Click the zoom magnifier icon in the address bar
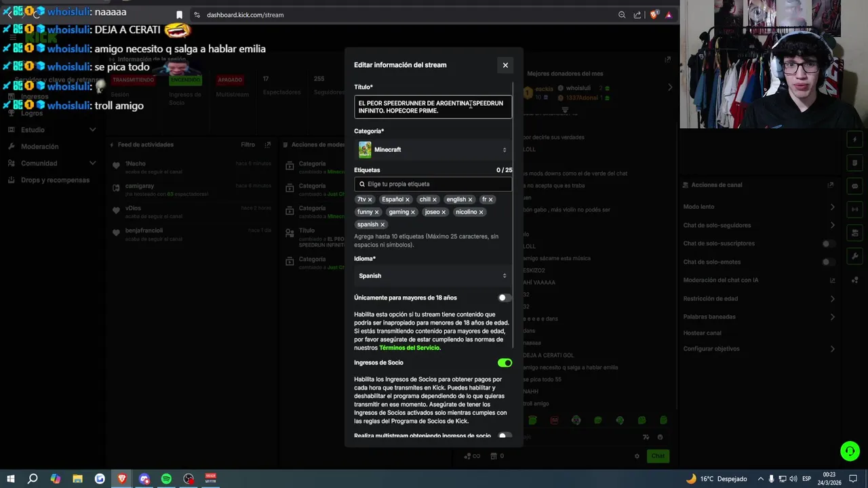This screenshot has height=488, width=868. point(622,15)
